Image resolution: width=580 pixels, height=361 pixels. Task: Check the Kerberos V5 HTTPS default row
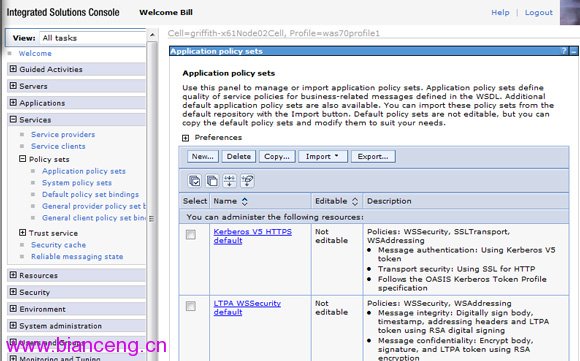point(191,235)
